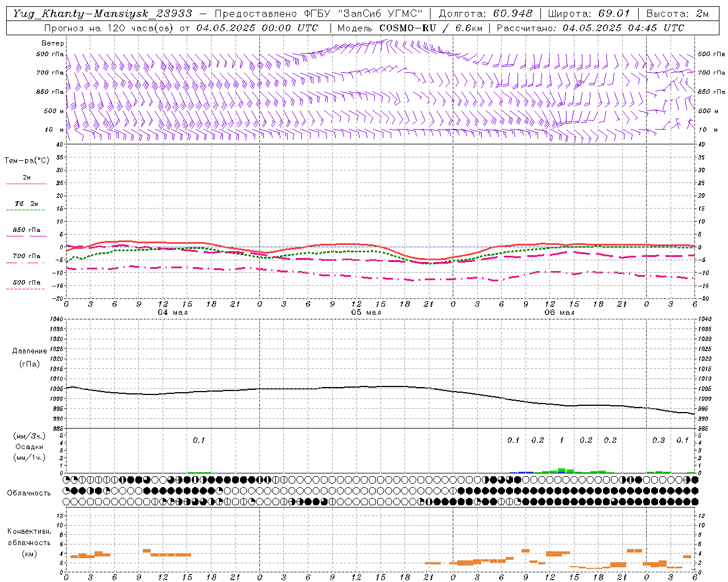Click the "Широта: 69.01" header field
The width and height of the screenshot is (728, 582).
(589, 14)
